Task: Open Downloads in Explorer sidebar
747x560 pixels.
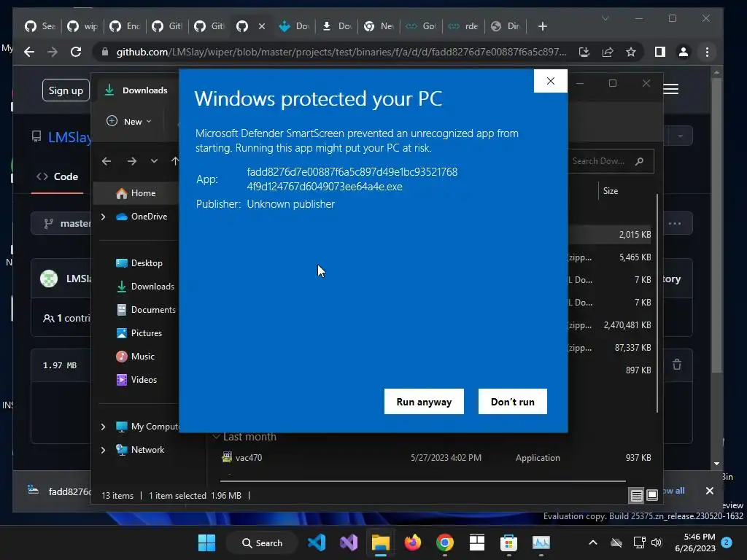Action: pos(145,286)
